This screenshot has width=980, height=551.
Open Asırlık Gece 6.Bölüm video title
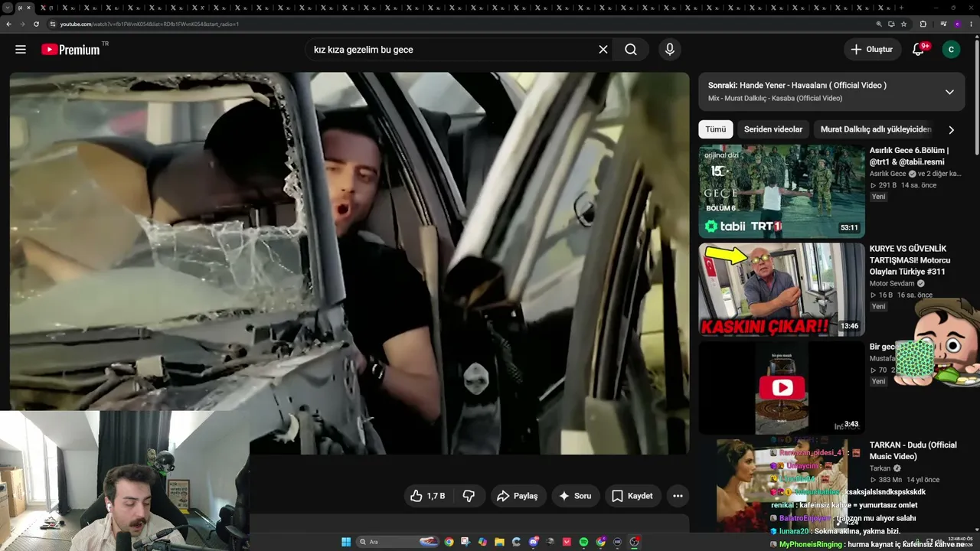[x=909, y=156]
